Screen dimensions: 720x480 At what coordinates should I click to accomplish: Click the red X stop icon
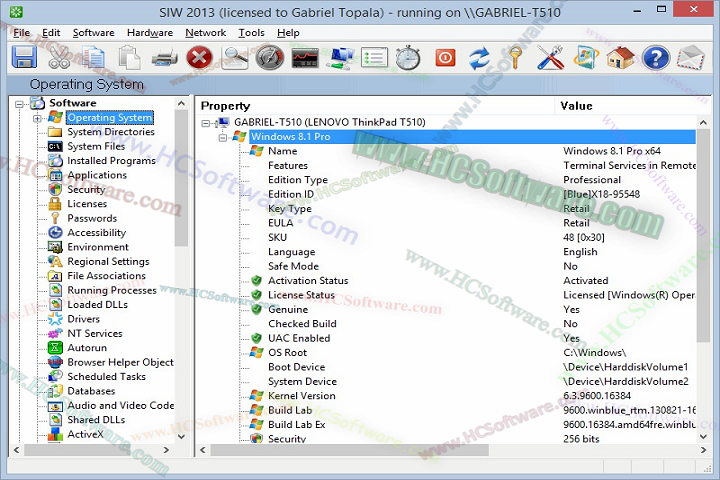(x=199, y=58)
